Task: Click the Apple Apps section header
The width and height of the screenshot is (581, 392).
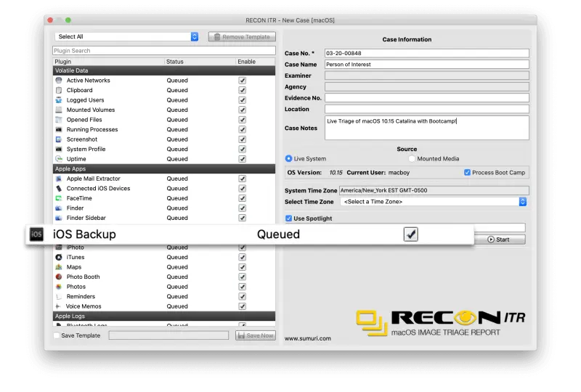Action: click(x=164, y=168)
